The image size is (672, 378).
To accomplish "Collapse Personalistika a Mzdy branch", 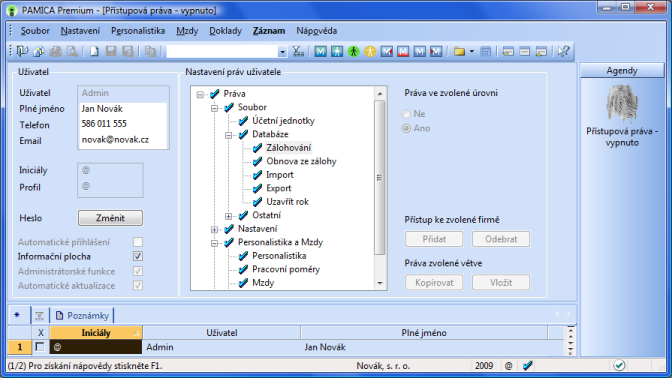I will pos(214,243).
